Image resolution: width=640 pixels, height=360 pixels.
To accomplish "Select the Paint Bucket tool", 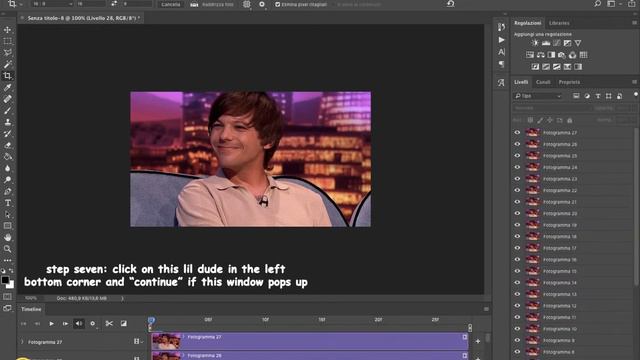I will click(x=7, y=156).
